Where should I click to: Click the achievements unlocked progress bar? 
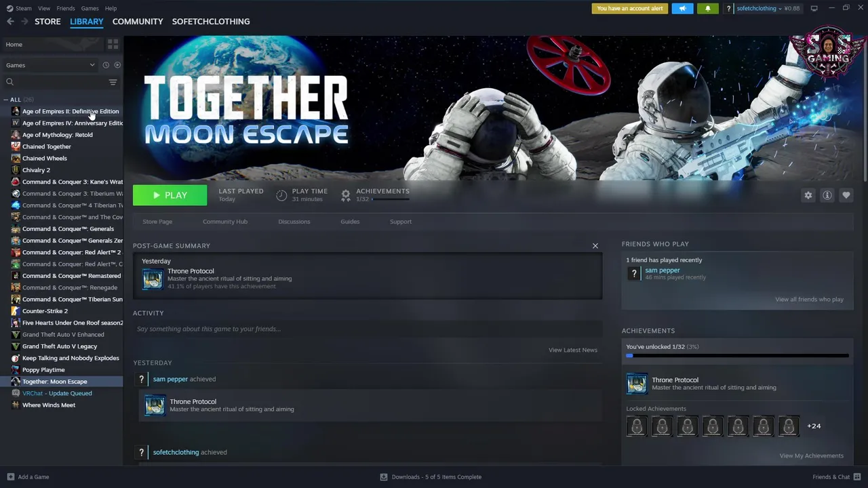737,355
